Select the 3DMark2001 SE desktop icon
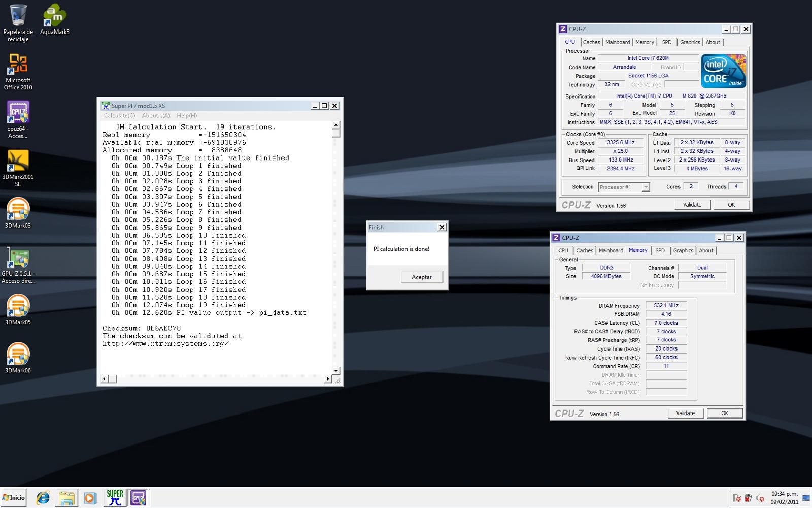Viewport: 812px width, 508px height. 18,168
